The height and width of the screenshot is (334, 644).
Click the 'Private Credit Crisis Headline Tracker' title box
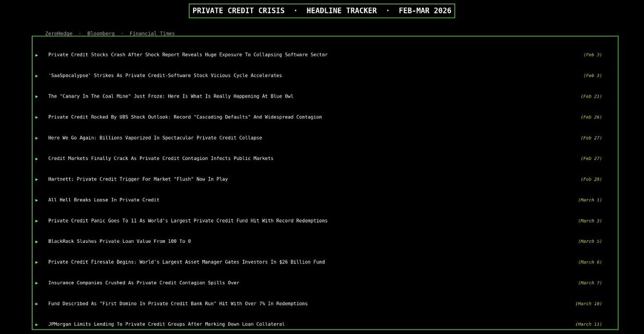[x=322, y=11]
